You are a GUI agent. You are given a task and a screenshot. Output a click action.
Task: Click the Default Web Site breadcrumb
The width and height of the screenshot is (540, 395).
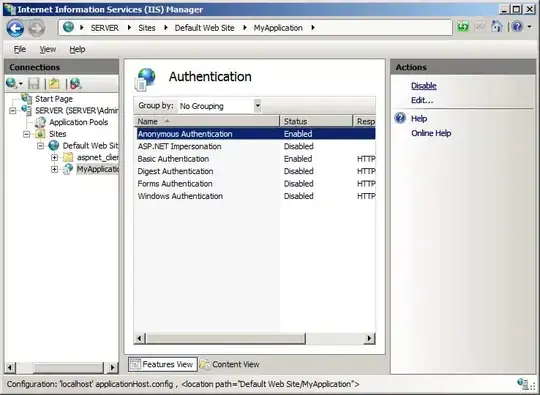(x=204, y=28)
